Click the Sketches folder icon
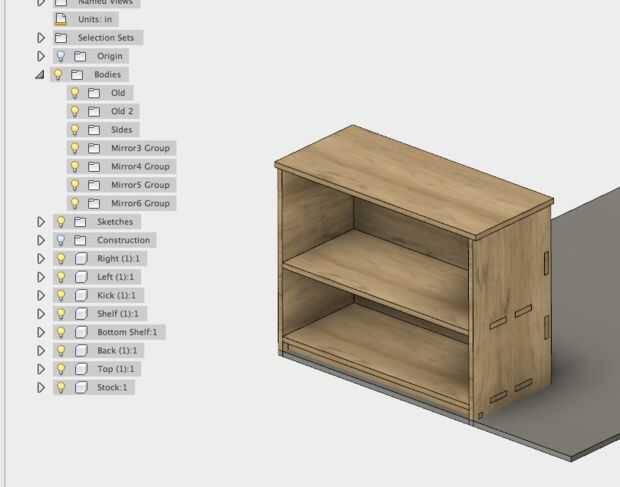The image size is (620, 487). click(x=80, y=222)
